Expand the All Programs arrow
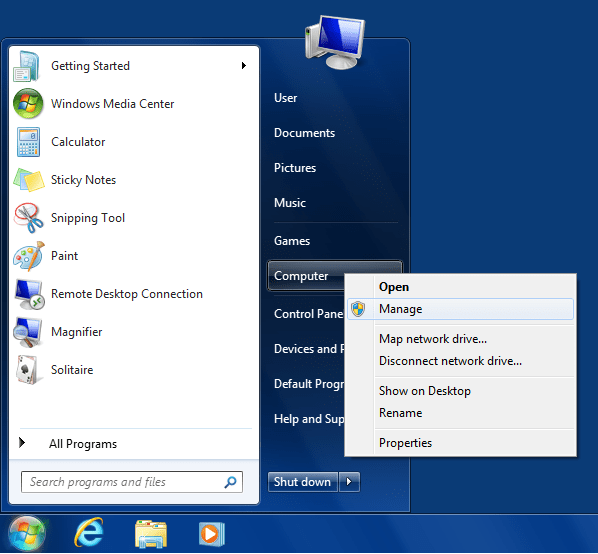Image resolution: width=598 pixels, height=554 pixels. 22,443
